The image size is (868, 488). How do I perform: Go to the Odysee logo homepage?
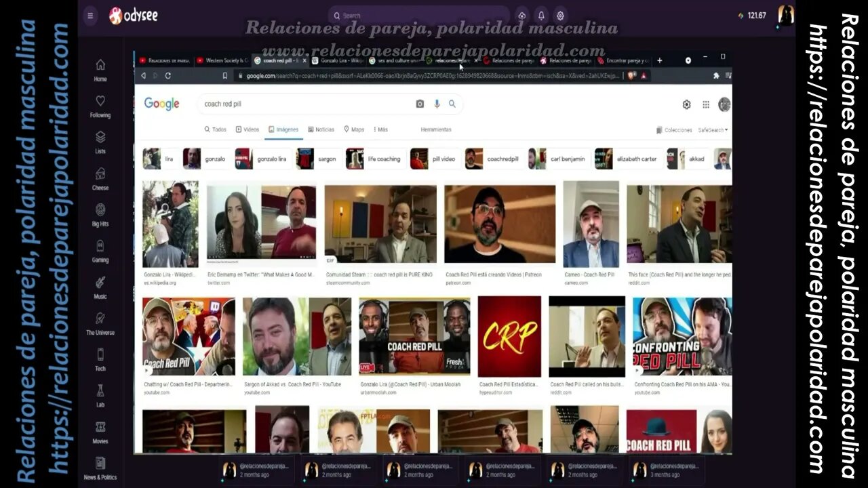click(x=134, y=16)
